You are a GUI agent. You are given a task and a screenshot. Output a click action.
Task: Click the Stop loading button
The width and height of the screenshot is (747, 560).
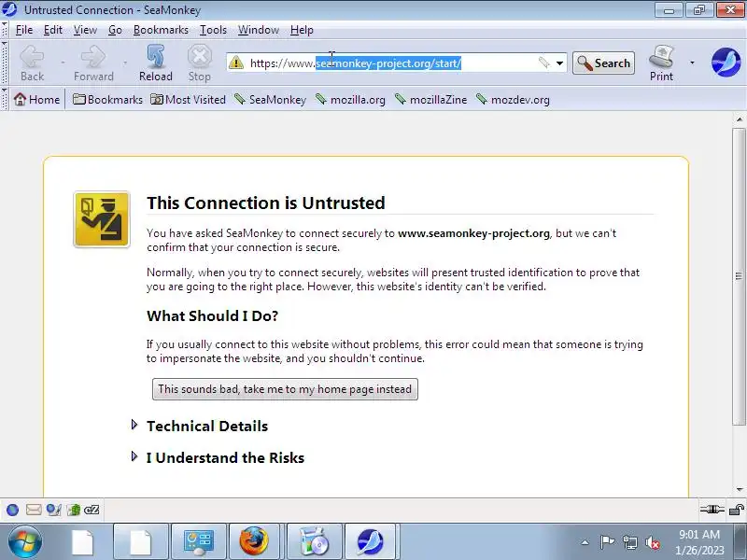(x=199, y=63)
